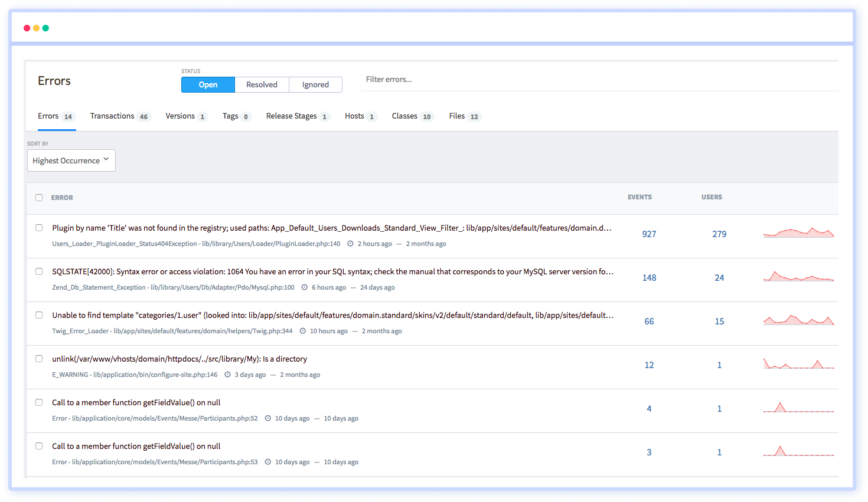Click the trend graph for SQLSTATE error
868x502 pixels.
pyautogui.click(x=798, y=277)
